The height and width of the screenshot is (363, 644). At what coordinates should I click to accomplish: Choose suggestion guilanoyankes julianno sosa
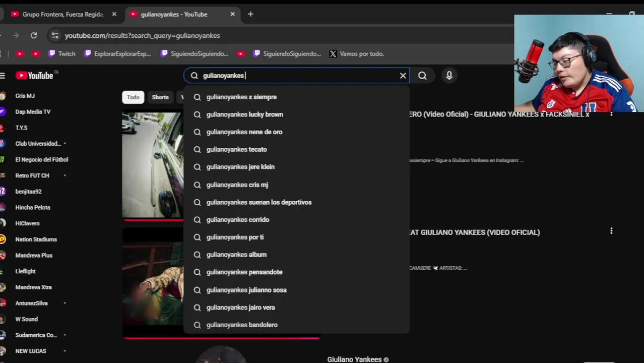[296, 290]
